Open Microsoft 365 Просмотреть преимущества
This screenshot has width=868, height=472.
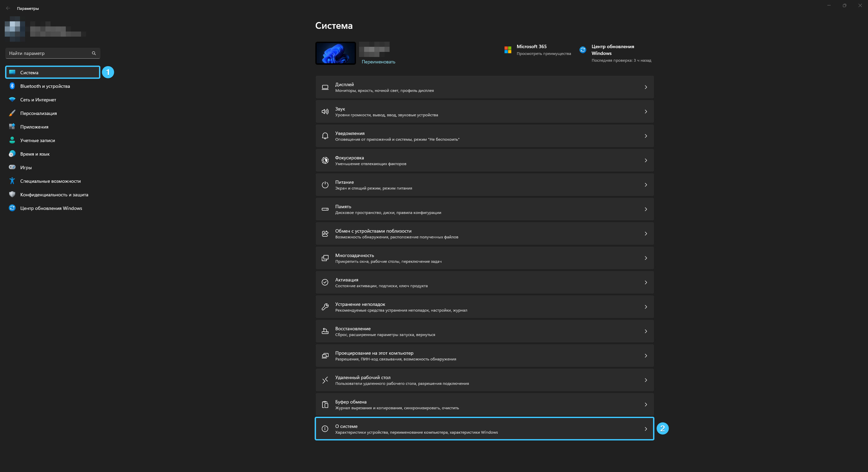(x=538, y=50)
